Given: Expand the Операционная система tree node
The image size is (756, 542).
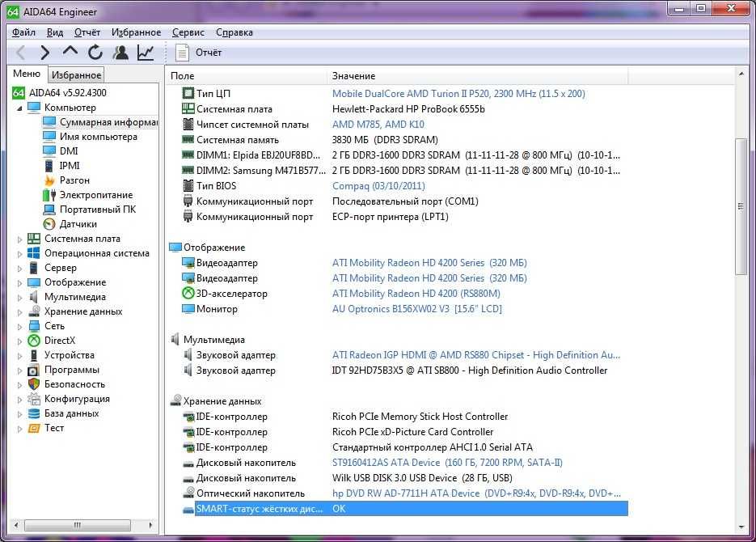Looking at the screenshot, I should pyautogui.click(x=19, y=254).
